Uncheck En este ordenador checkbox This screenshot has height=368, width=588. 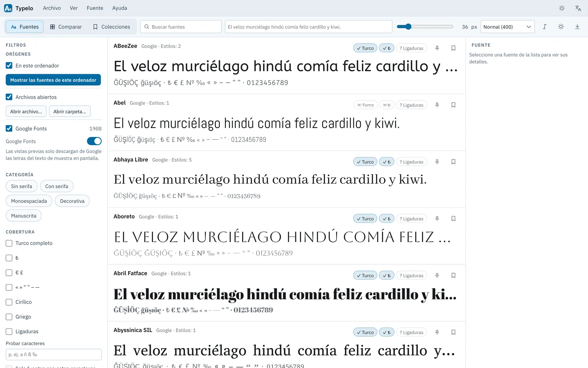pyautogui.click(x=9, y=65)
